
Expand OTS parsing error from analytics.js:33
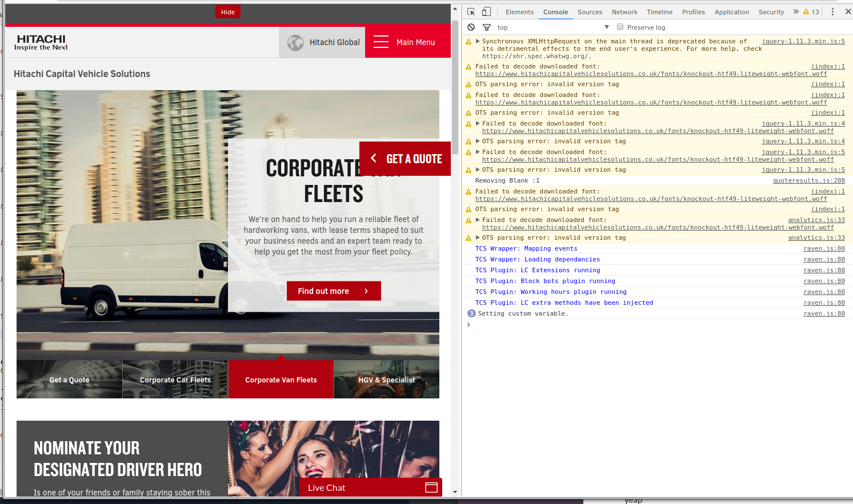[x=478, y=237]
